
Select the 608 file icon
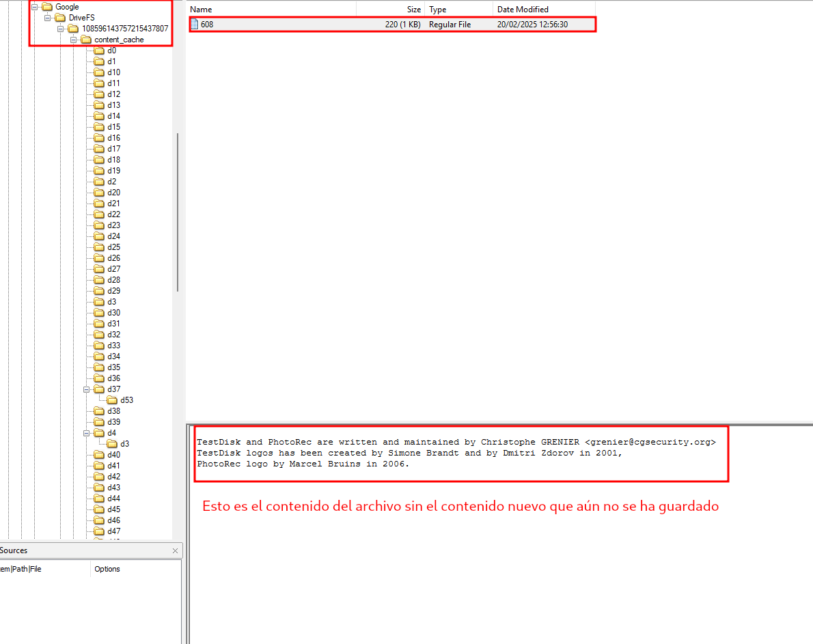click(x=195, y=25)
